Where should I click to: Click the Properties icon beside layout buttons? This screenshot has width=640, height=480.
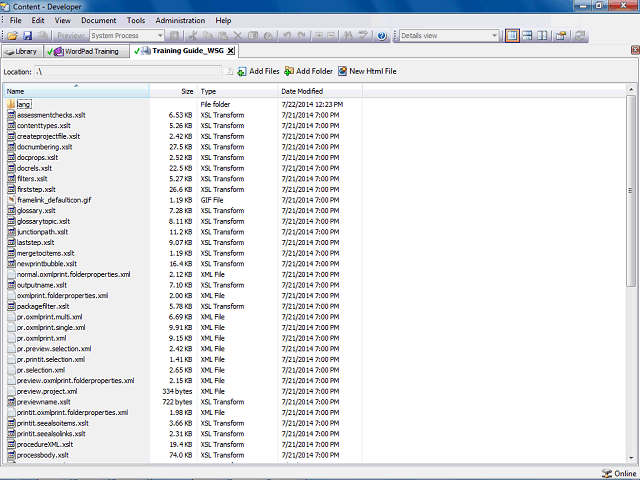(561, 36)
